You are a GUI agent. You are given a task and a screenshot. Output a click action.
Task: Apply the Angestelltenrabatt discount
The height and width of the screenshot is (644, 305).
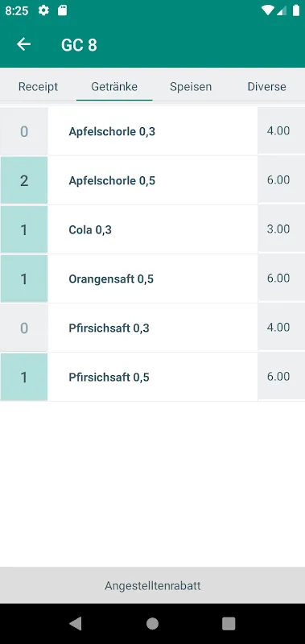pos(152,585)
